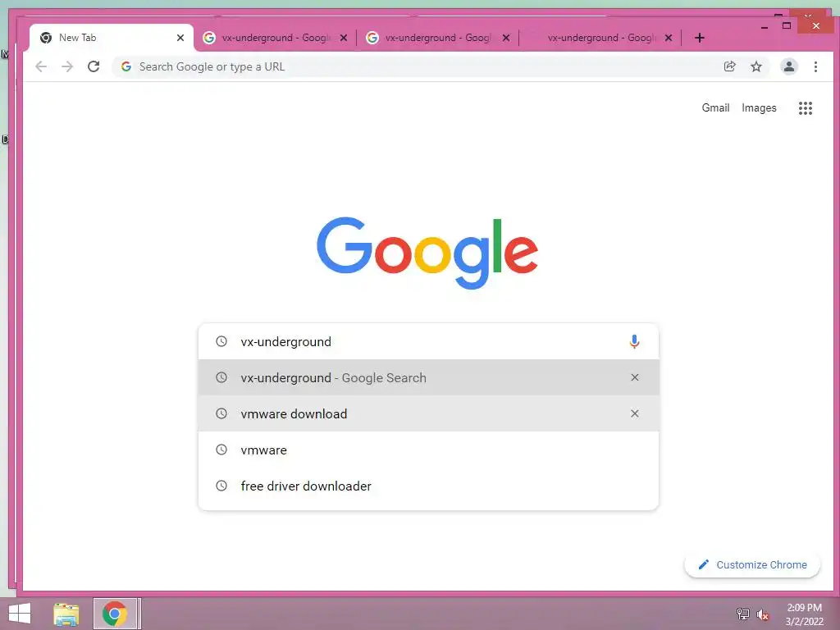
Task: Remove the vmware download suggestion
Action: point(634,413)
